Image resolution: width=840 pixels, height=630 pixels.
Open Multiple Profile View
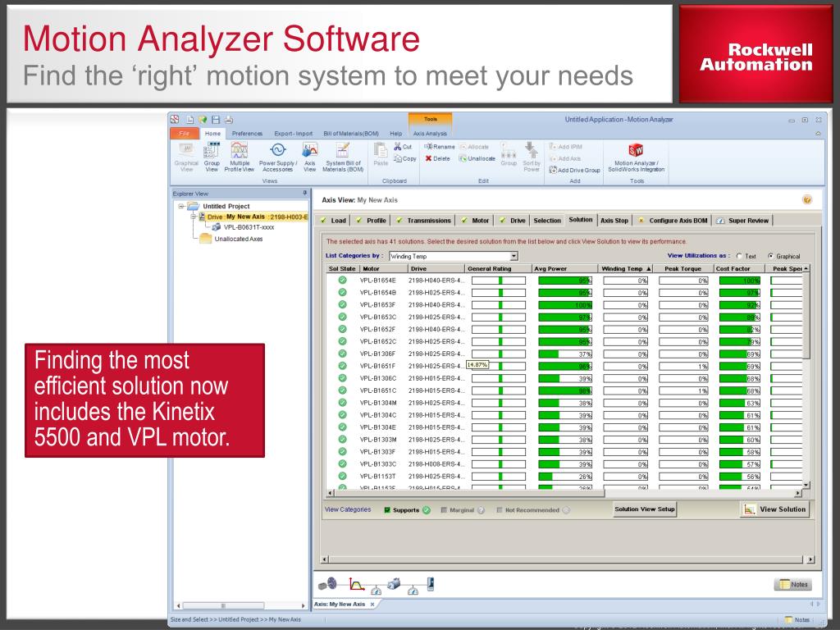click(x=240, y=157)
